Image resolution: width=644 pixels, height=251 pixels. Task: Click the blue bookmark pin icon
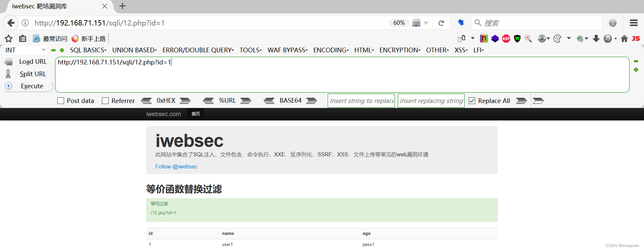[461, 22]
